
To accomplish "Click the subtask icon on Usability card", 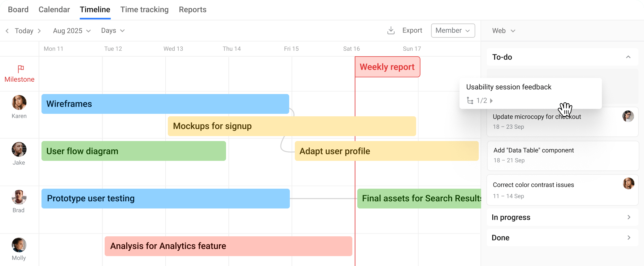I will tap(470, 101).
